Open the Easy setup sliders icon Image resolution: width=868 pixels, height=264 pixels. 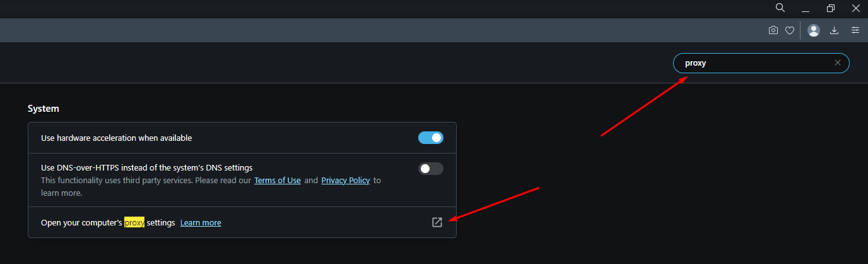[855, 30]
